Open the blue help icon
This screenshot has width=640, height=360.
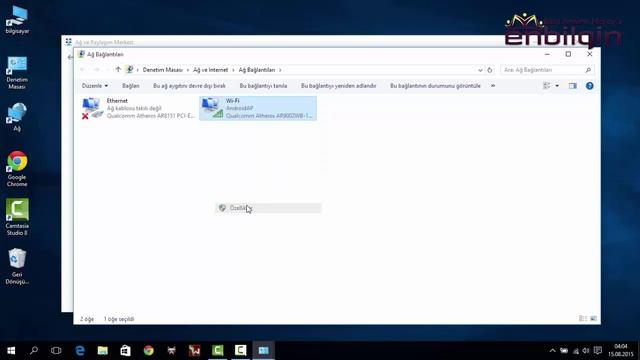[589, 86]
